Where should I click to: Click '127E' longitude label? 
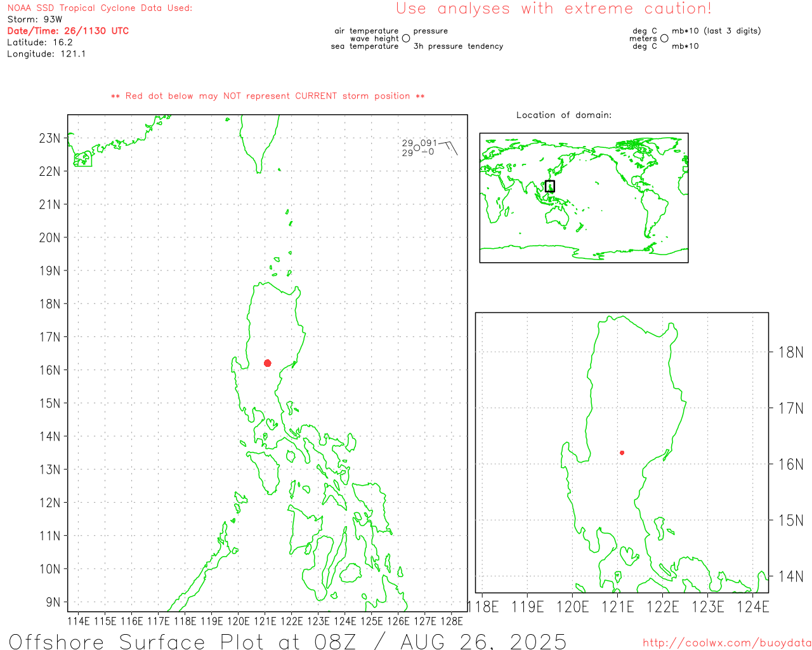[x=424, y=621]
